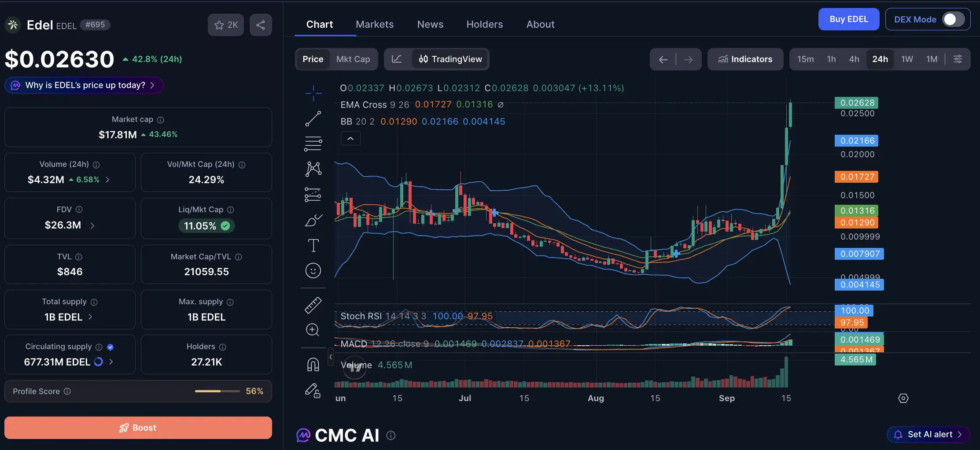Viewport: 980px width, 450px height.
Task: Click the share icon button
Action: pyautogui.click(x=261, y=25)
